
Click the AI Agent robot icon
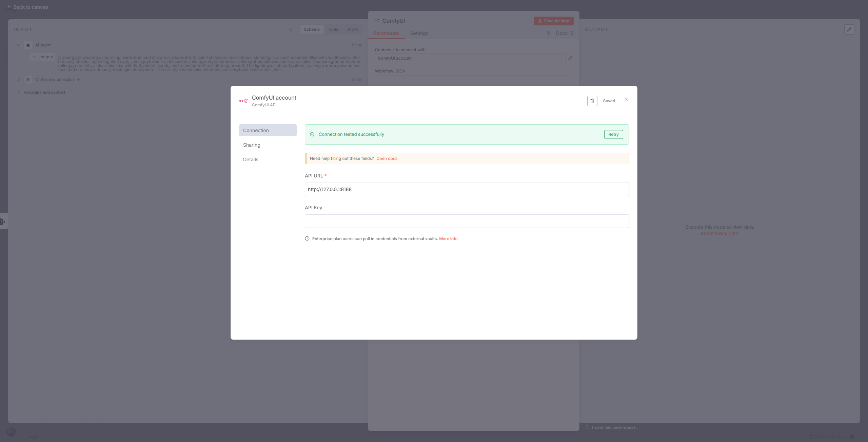click(28, 45)
